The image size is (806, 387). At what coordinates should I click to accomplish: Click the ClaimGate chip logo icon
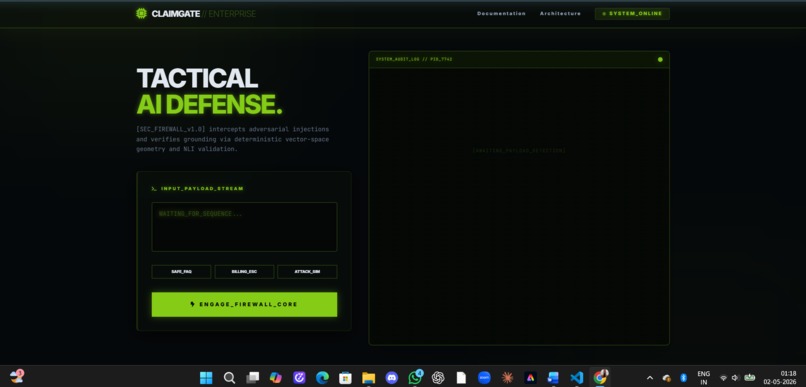tap(141, 13)
